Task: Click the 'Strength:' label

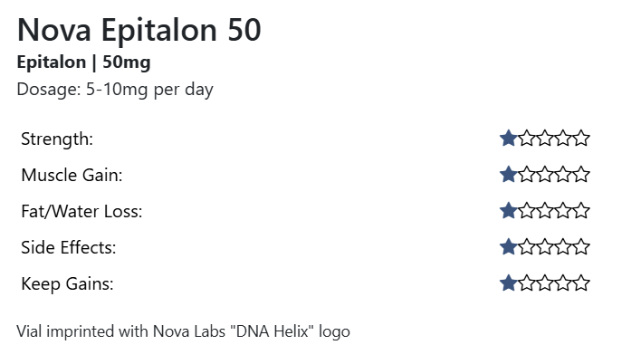Action: point(57,139)
